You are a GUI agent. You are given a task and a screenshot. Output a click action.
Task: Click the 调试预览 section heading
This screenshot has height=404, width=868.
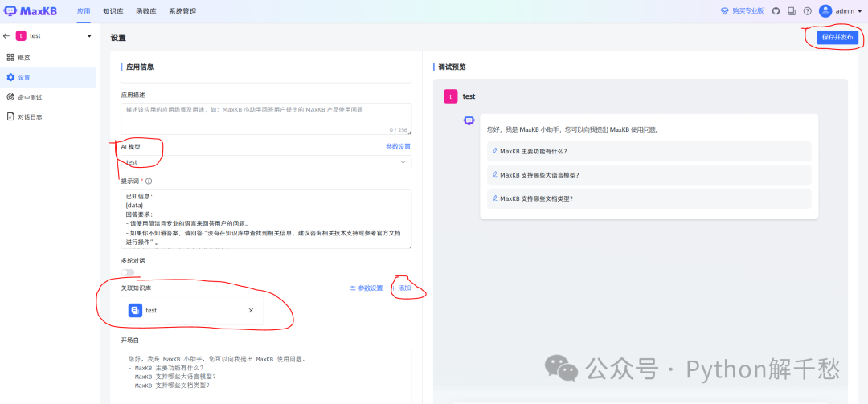[x=452, y=67]
